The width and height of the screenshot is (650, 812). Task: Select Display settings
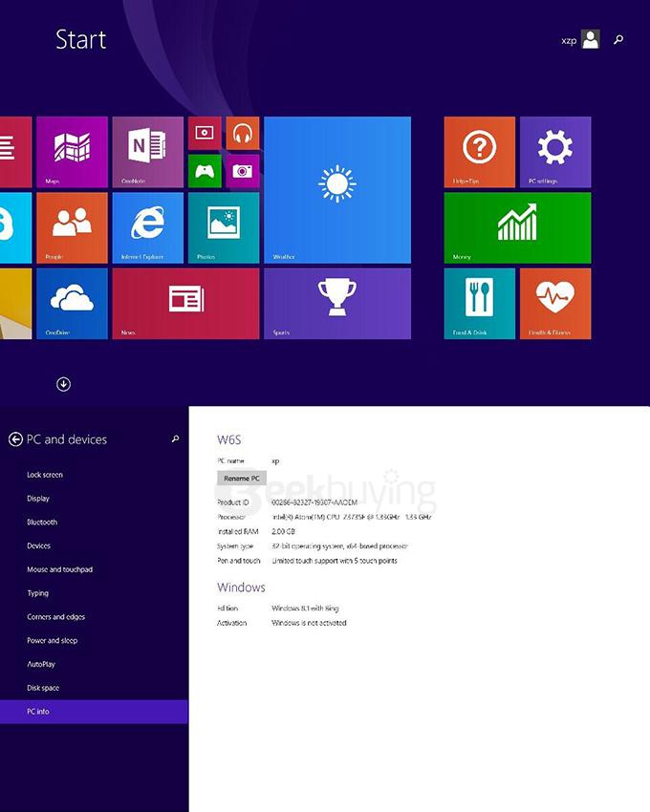38,499
